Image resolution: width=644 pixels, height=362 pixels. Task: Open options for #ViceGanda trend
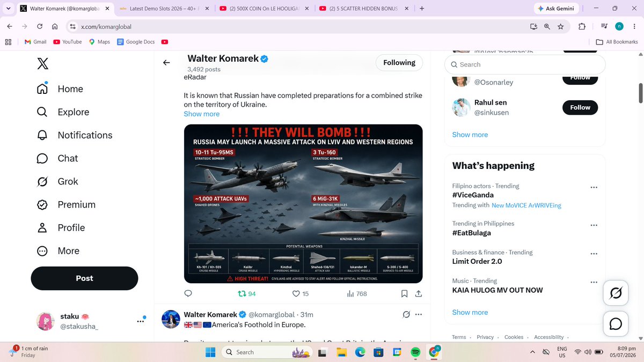(594, 187)
